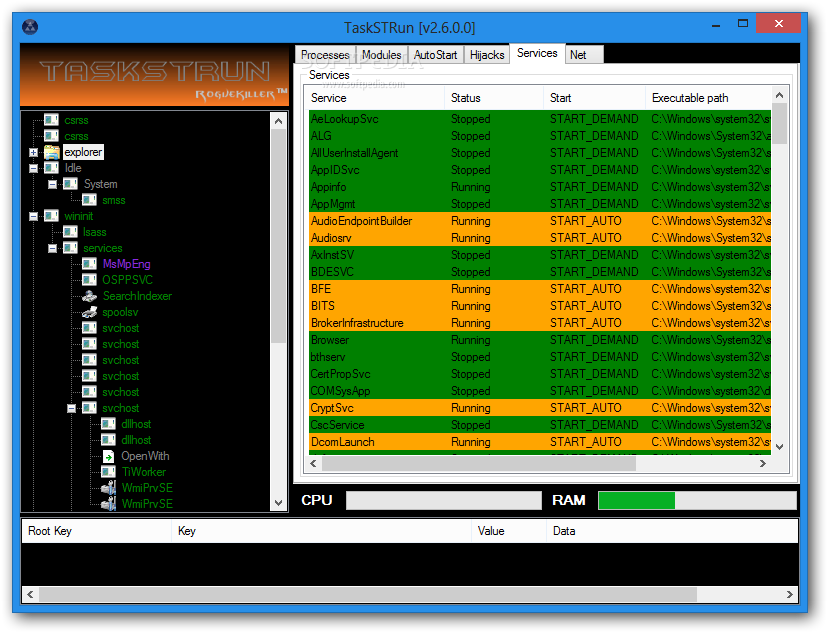Click the services list horizontal scrollbar thumb
The height and width of the screenshot is (633, 828).
click(478, 464)
